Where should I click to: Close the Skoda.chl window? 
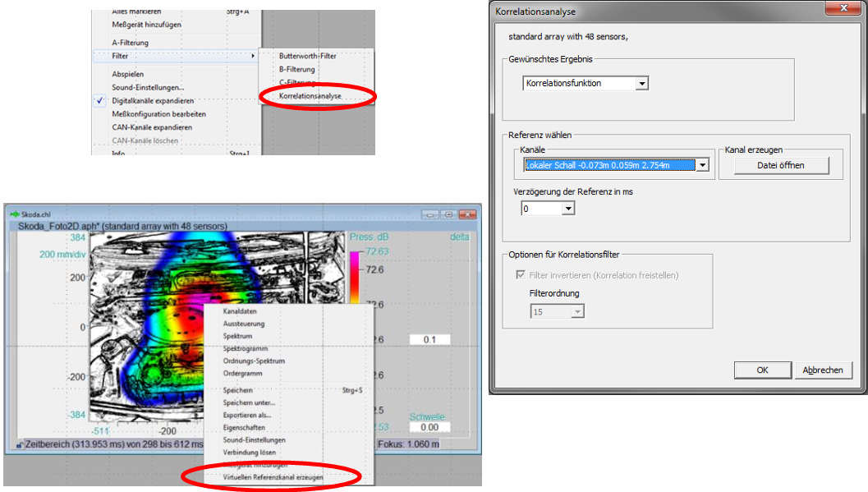[x=468, y=214]
